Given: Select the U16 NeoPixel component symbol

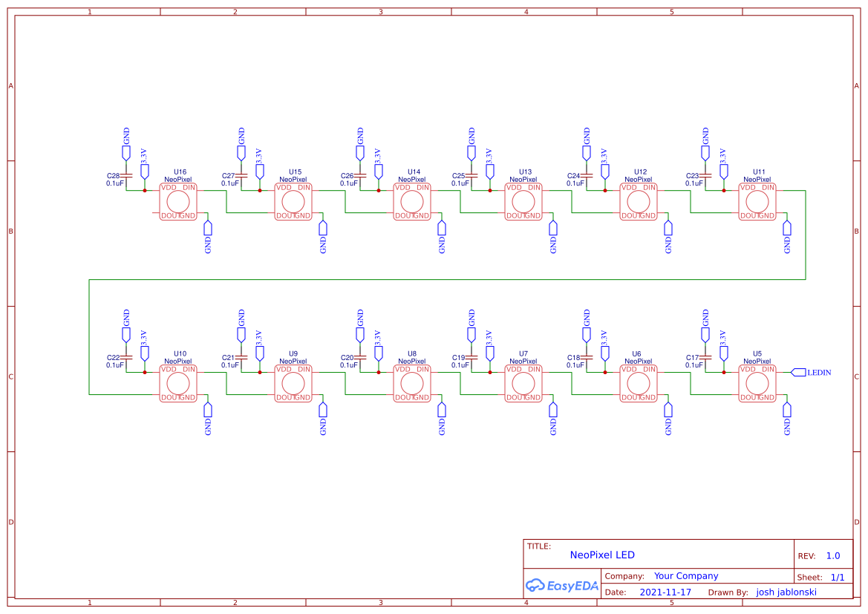Looking at the screenshot, I should [x=177, y=200].
